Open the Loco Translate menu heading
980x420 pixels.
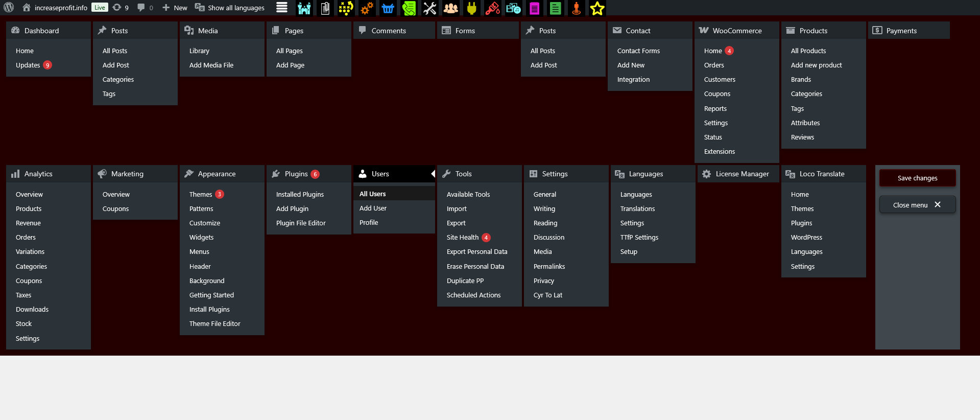pos(824,174)
